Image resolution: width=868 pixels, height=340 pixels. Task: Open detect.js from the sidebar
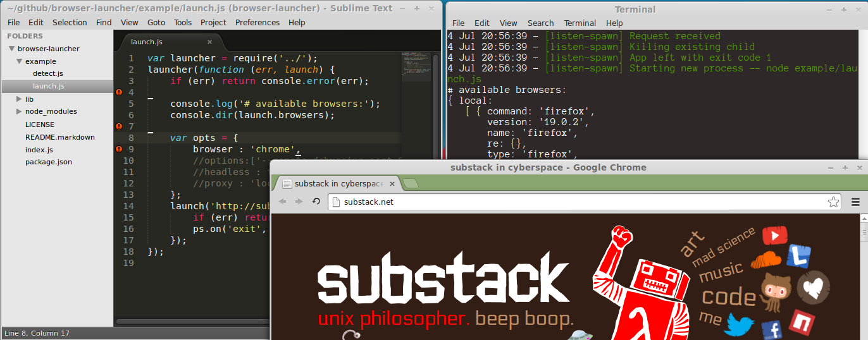pos(47,73)
